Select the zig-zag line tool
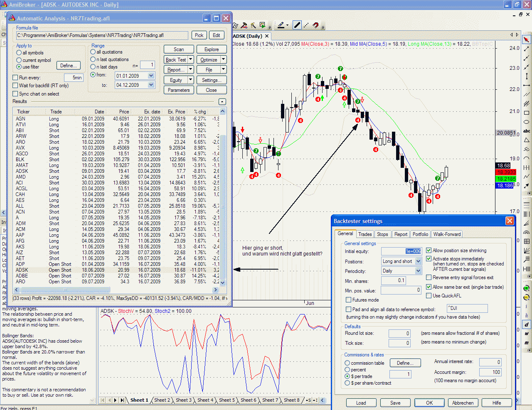Image resolution: width=532 pixels, height=410 pixels. pos(527,177)
